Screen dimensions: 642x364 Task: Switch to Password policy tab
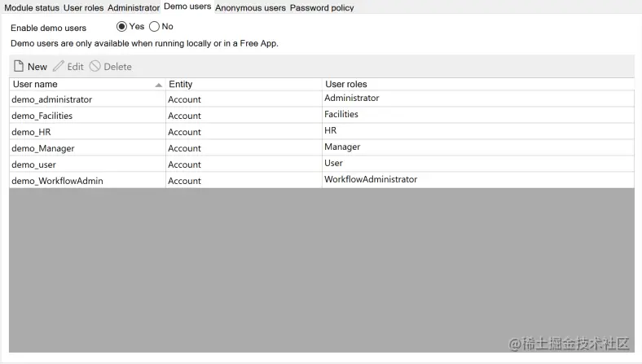(322, 8)
